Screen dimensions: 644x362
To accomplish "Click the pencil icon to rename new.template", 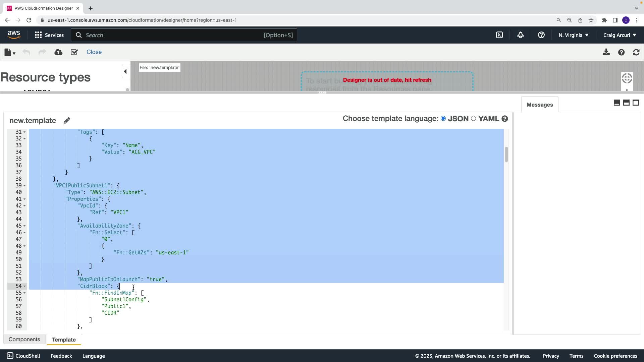I will pos(67,120).
